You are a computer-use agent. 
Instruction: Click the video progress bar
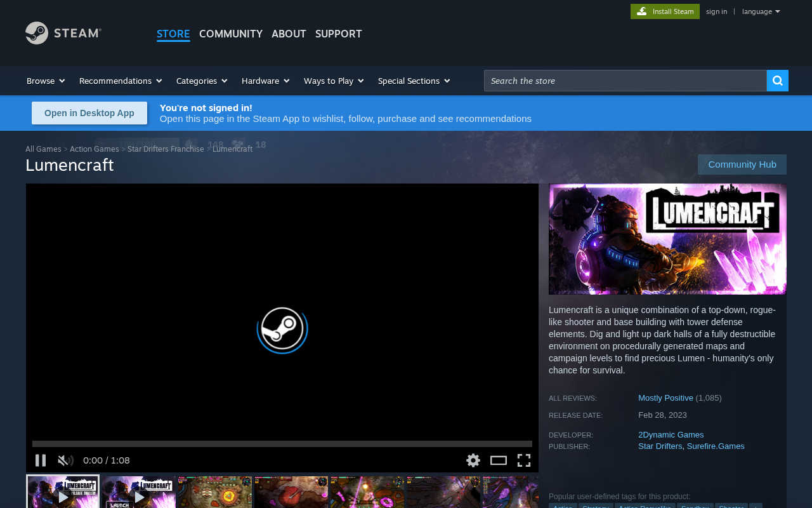[282, 444]
